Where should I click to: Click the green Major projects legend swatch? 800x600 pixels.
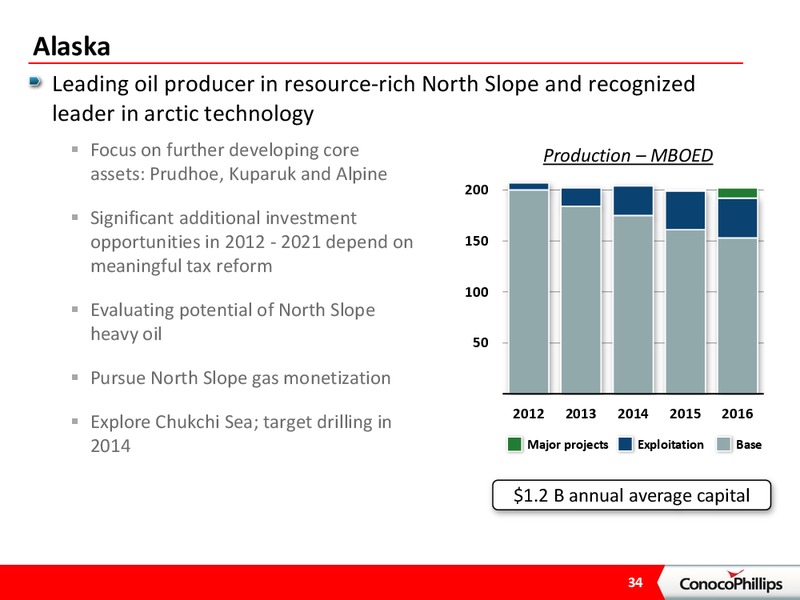pos(515,444)
